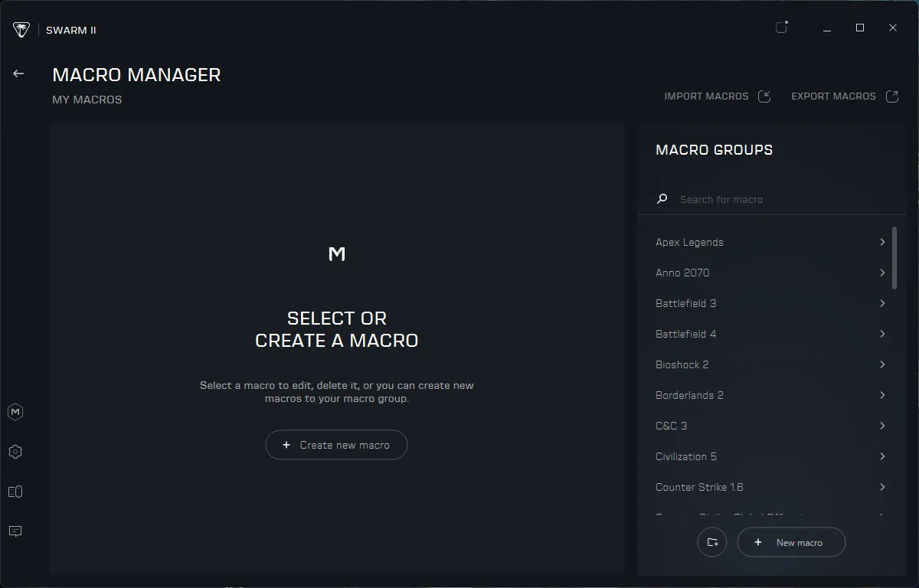The image size is (919, 588).
Task: Click the Export Macros arrow icon
Action: point(891,96)
